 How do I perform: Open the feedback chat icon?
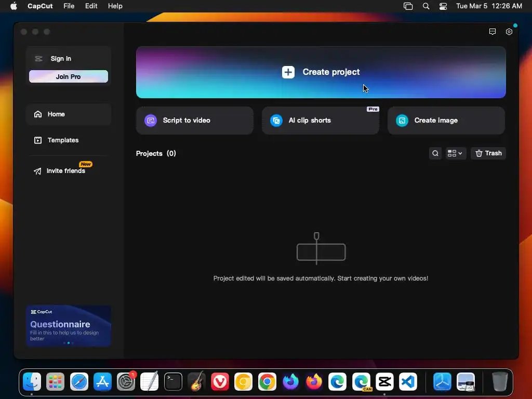(x=493, y=32)
